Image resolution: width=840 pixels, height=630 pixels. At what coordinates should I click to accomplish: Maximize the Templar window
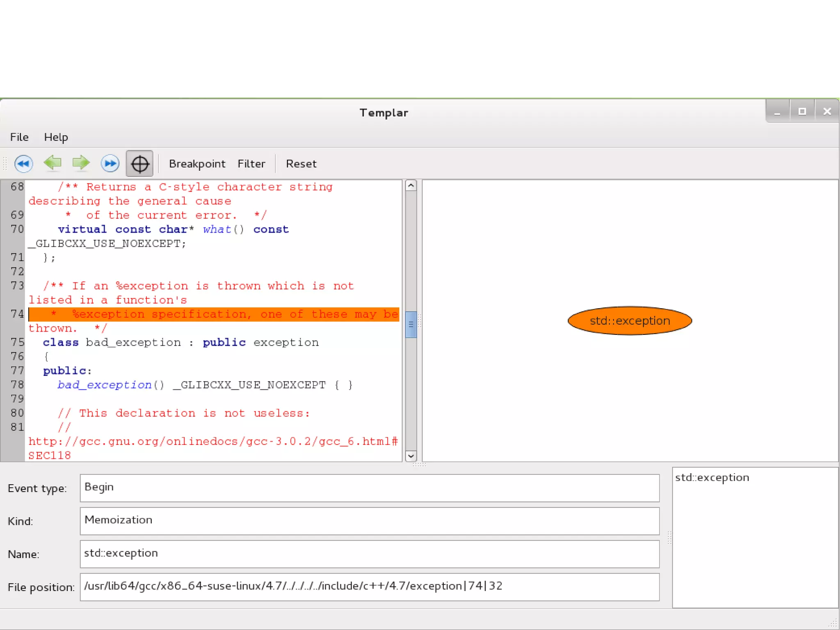[x=802, y=111]
